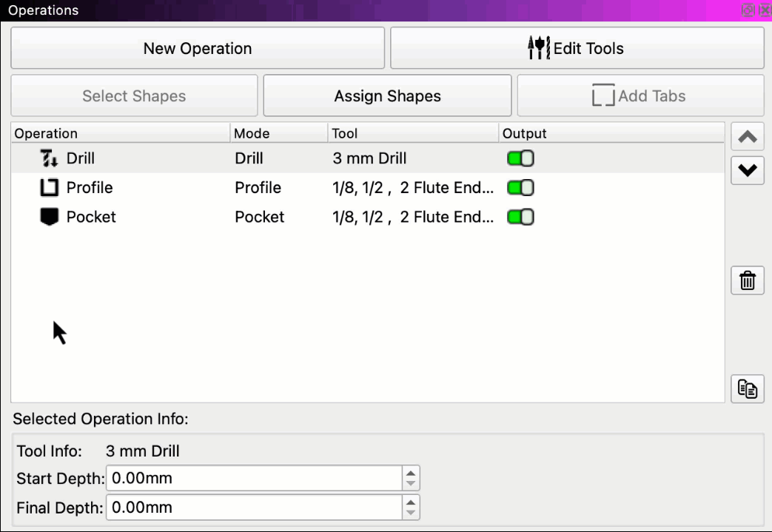Move selected operation up with arrow

point(747,137)
